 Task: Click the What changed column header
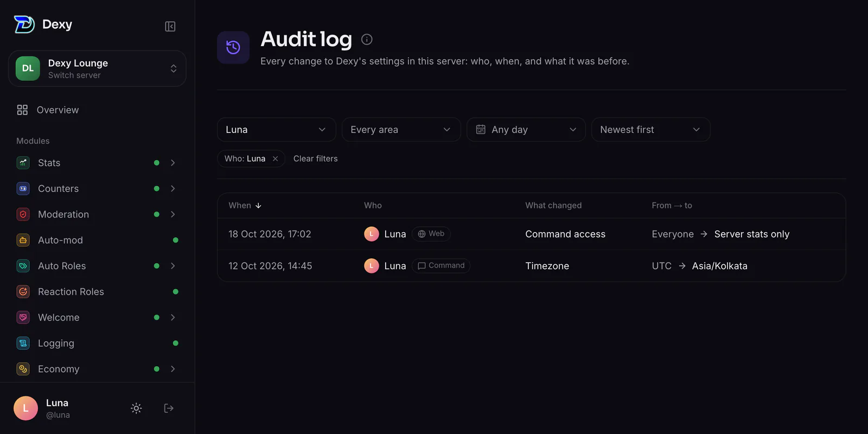[x=553, y=206]
